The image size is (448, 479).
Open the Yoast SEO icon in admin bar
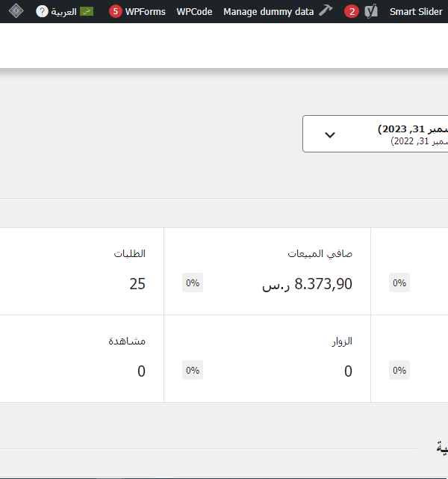(x=371, y=12)
